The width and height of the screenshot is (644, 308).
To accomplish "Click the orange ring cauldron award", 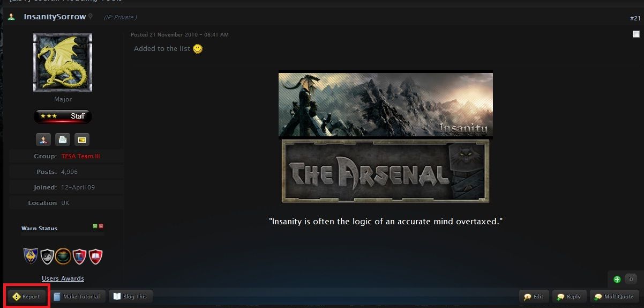I will 63,256.
